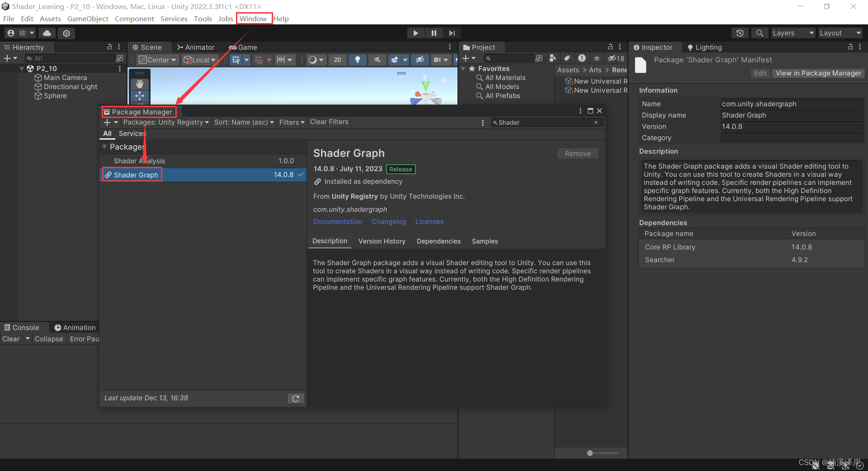
Task: Open the Documentation link
Action: pos(338,222)
